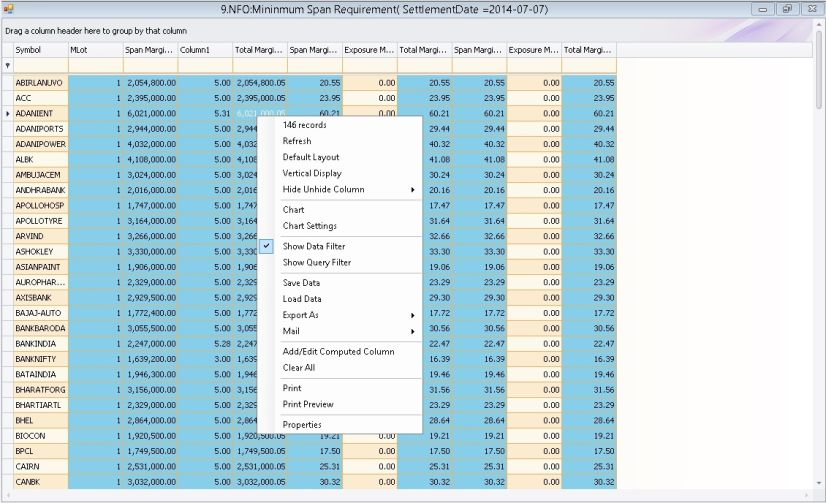Sort by the MLot column header

96,50
